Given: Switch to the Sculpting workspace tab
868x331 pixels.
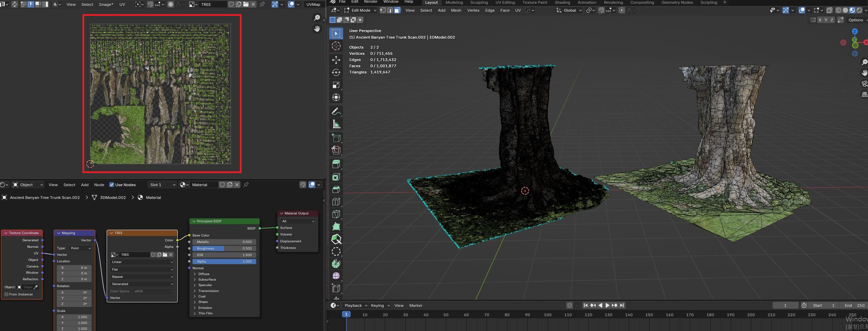Looking at the screenshot, I should pyautogui.click(x=479, y=2).
